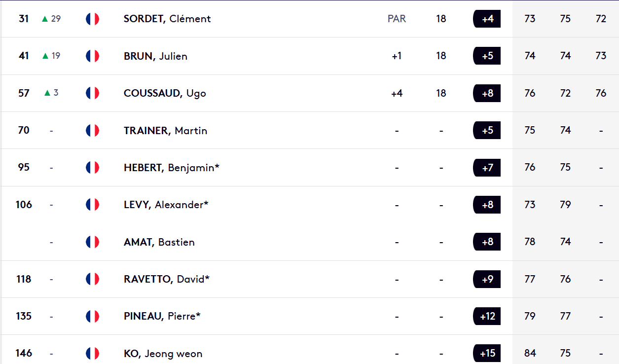Click the +9 score badge for RAVETTO
Image resolution: width=619 pixels, height=364 pixels.
(487, 279)
